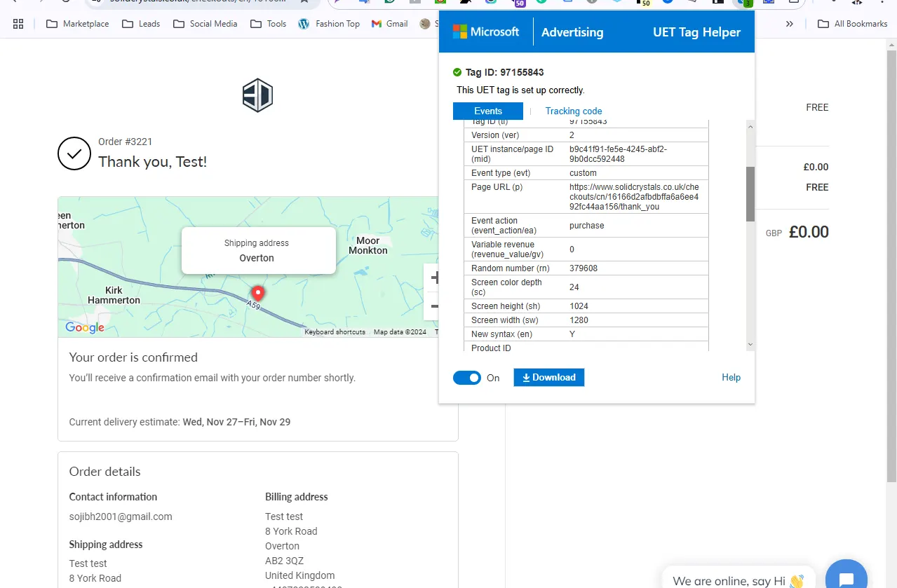Click the red location pin on the map

point(258,293)
